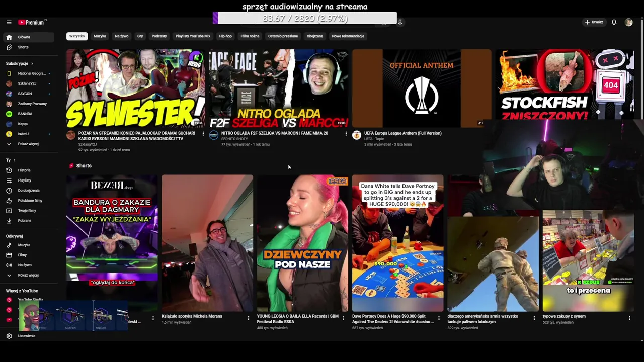Open Polubione filmy liked videos
Screen dimensions: 644x362
pos(29,201)
